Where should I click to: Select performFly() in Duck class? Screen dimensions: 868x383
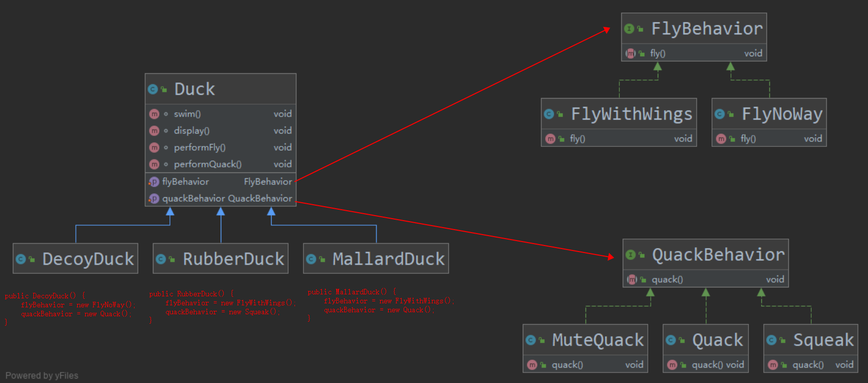tap(220, 147)
